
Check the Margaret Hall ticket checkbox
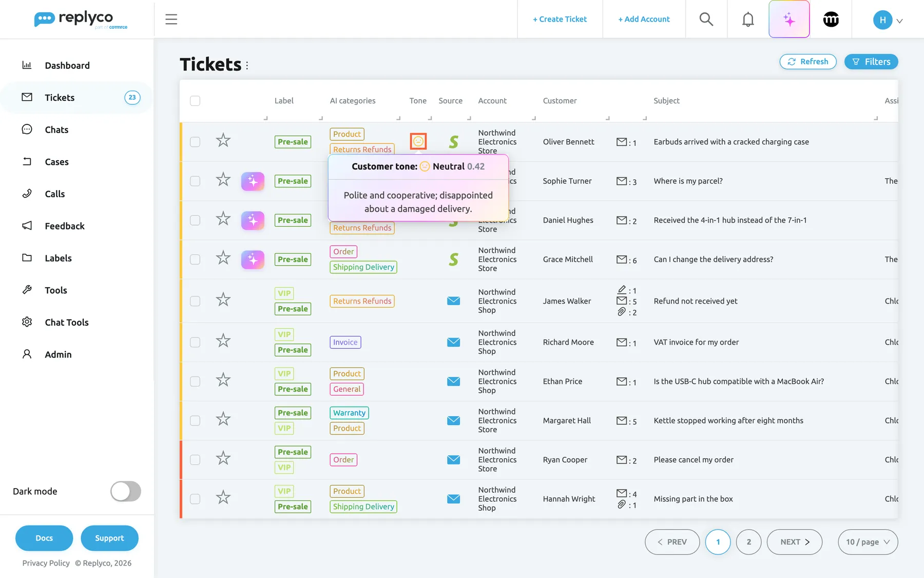click(195, 421)
